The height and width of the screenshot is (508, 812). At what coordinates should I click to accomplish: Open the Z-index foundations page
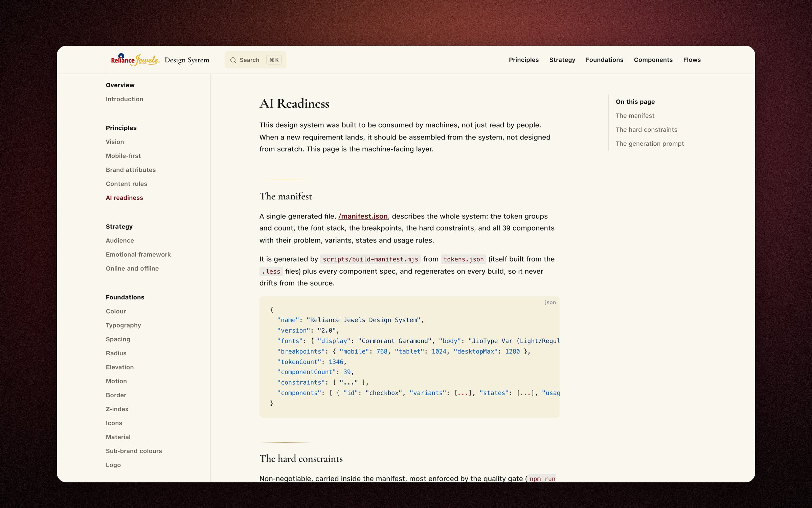(117, 409)
